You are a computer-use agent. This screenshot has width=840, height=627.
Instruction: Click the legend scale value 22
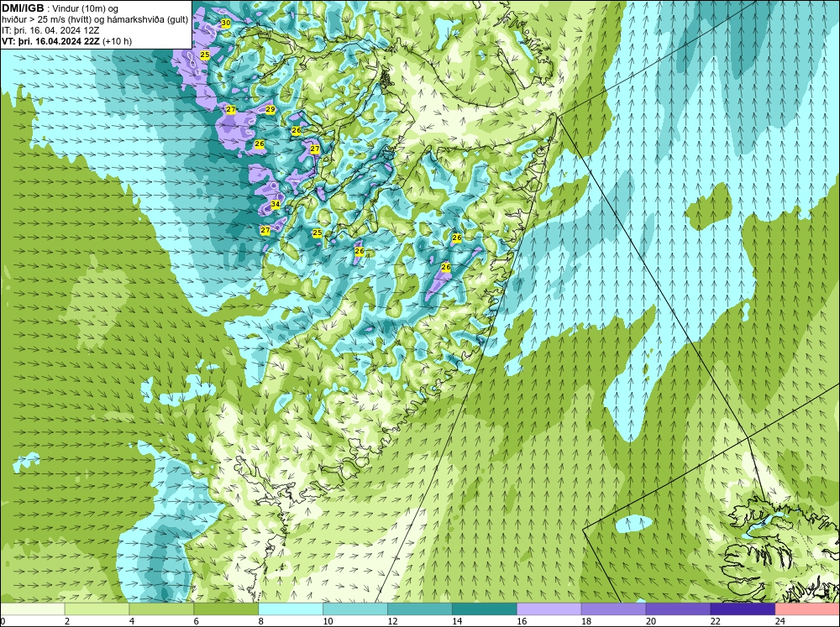click(716, 621)
